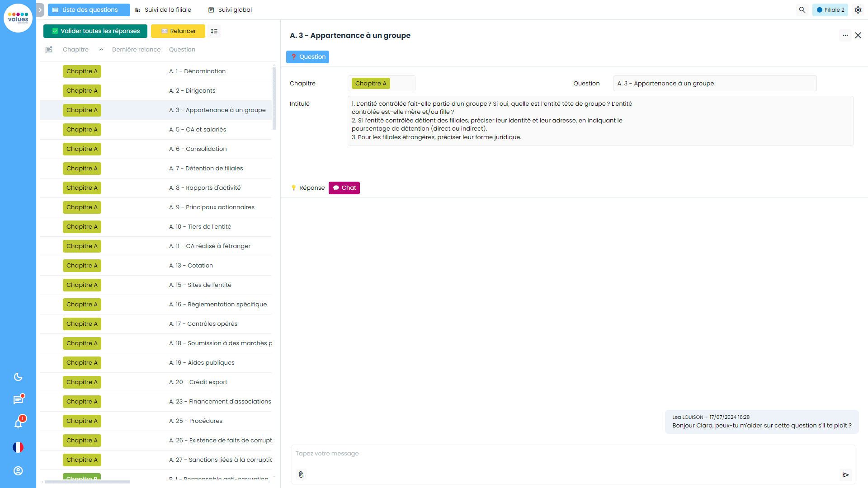Expand the sidebar with chevron arrow
The height and width of the screenshot is (488, 868).
pos(40,10)
